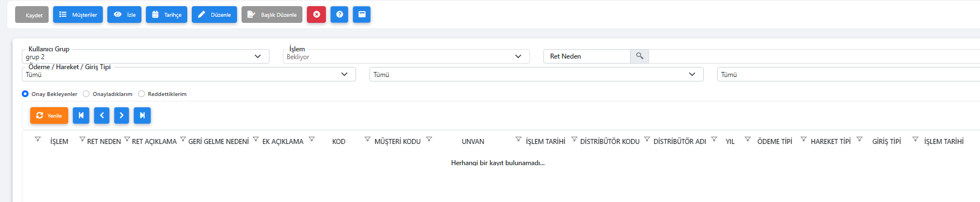Go to first page of records

click(81, 116)
